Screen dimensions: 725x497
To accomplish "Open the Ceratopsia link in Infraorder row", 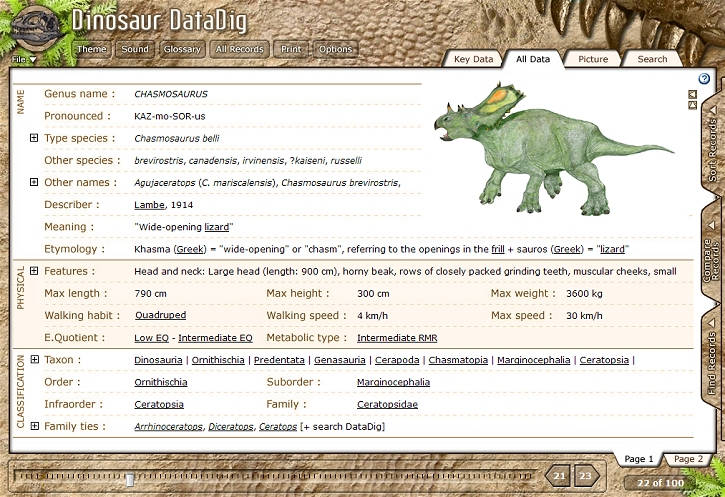I will [x=159, y=405].
